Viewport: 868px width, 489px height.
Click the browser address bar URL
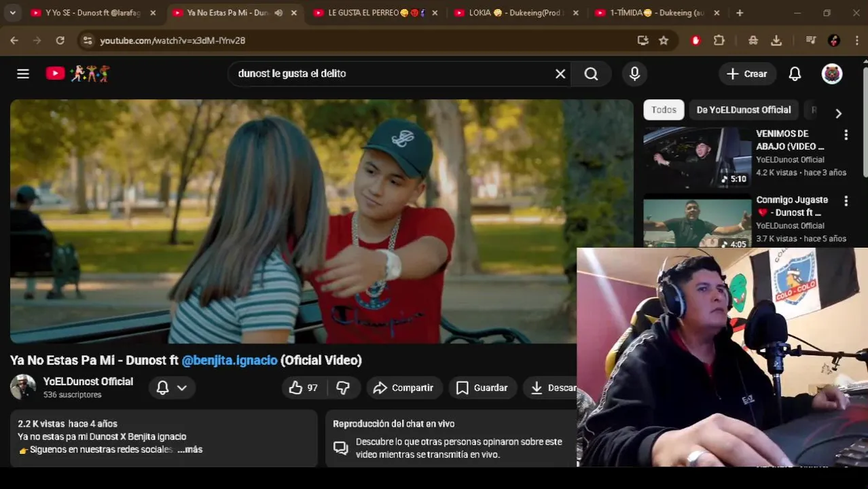[x=173, y=41]
